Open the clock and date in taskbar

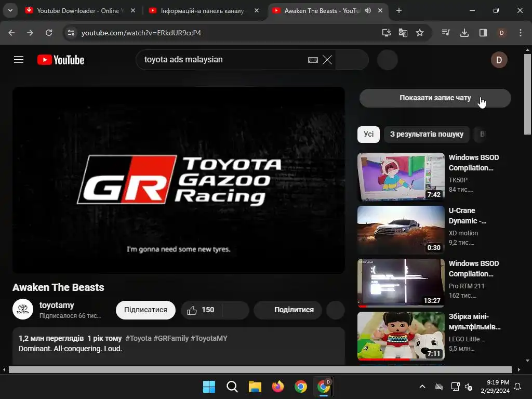[x=495, y=387]
